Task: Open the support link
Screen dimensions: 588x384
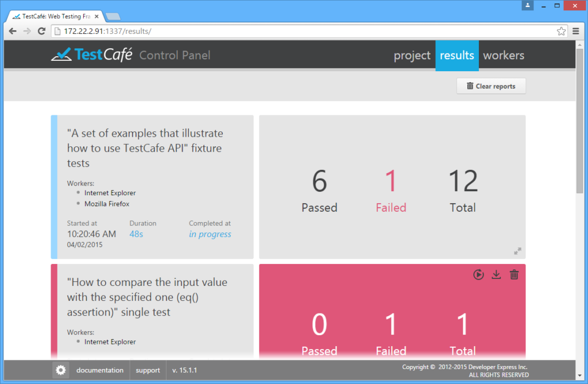Action: (148, 370)
